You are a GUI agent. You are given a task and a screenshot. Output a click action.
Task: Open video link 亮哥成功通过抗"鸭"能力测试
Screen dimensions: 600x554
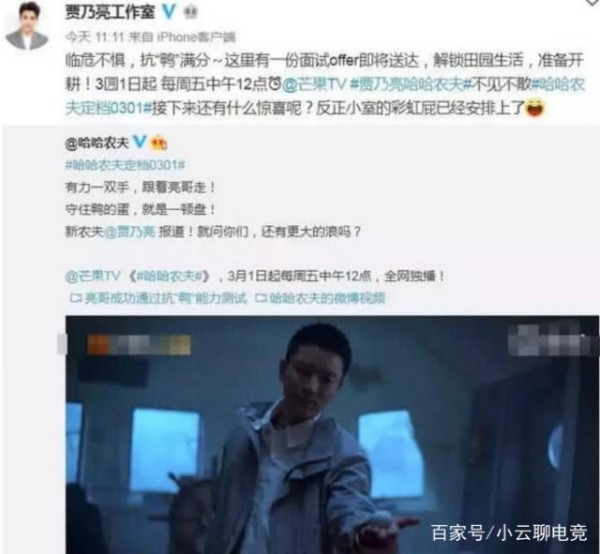pyautogui.click(x=159, y=298)
